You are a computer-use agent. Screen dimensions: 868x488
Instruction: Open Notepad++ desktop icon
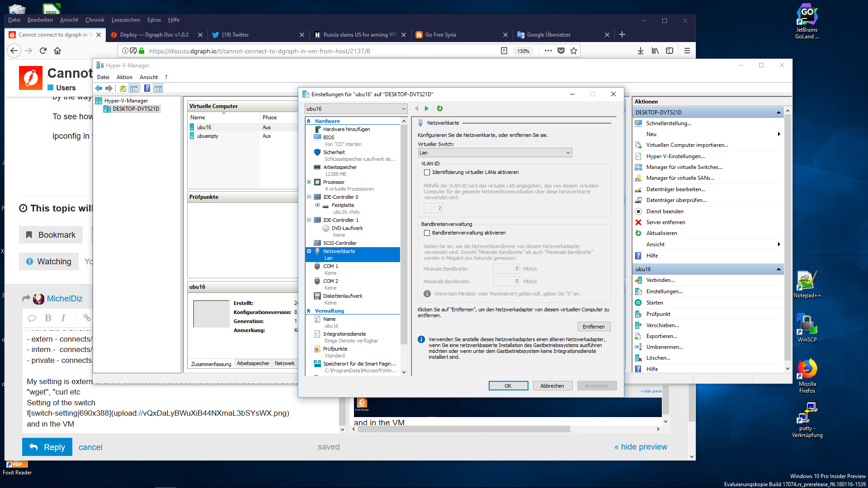pos(807,284)
